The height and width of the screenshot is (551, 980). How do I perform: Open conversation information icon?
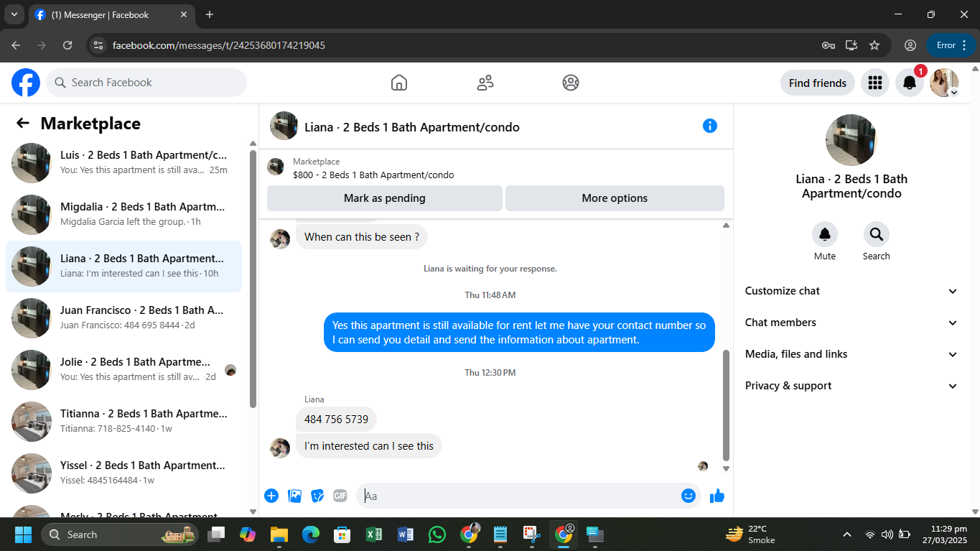pos(710,126)
